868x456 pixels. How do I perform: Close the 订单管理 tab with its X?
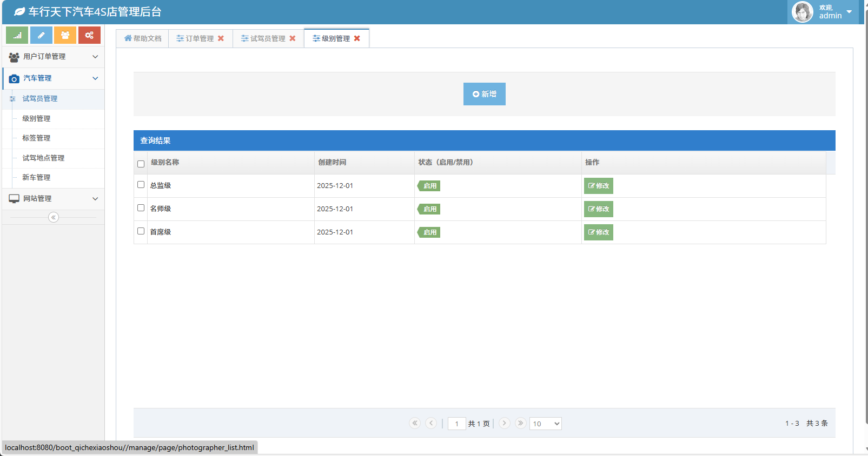tap(221, 38)
